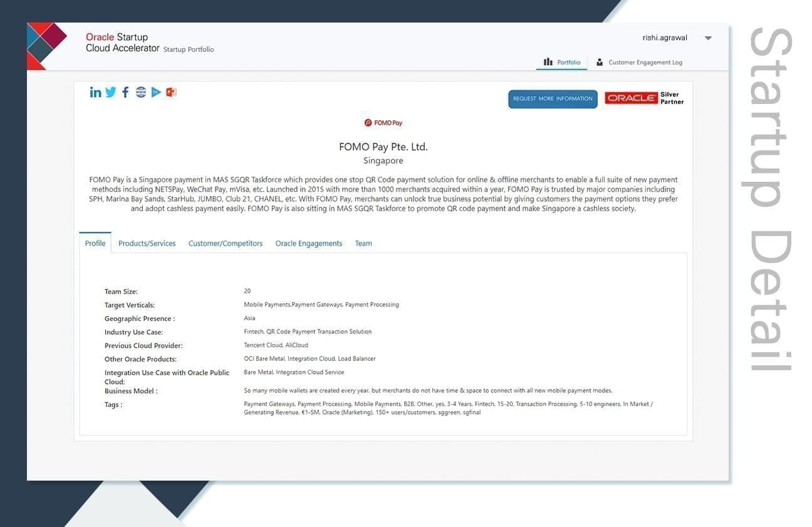Viewport: 812px width, 527px height.
Task: Open the Oracle Engagements tab
Action: click(308, 243)
